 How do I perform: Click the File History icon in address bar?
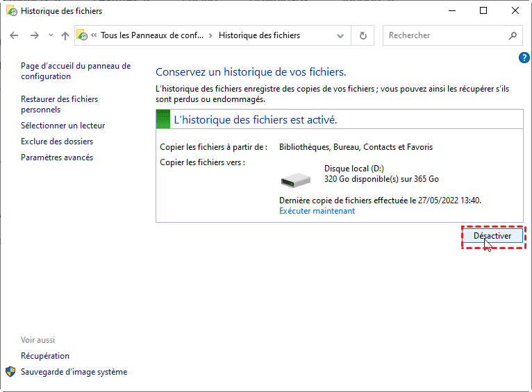point(82,35)
